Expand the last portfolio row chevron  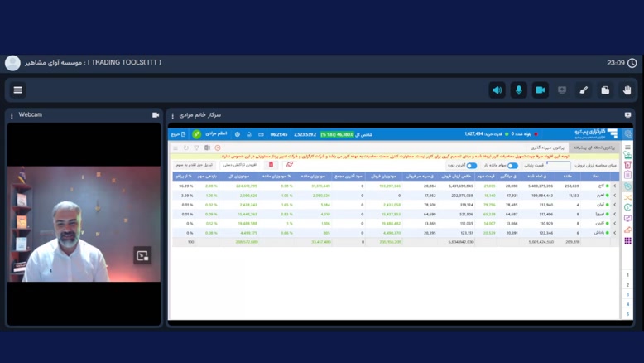click(x=614, y=233)
